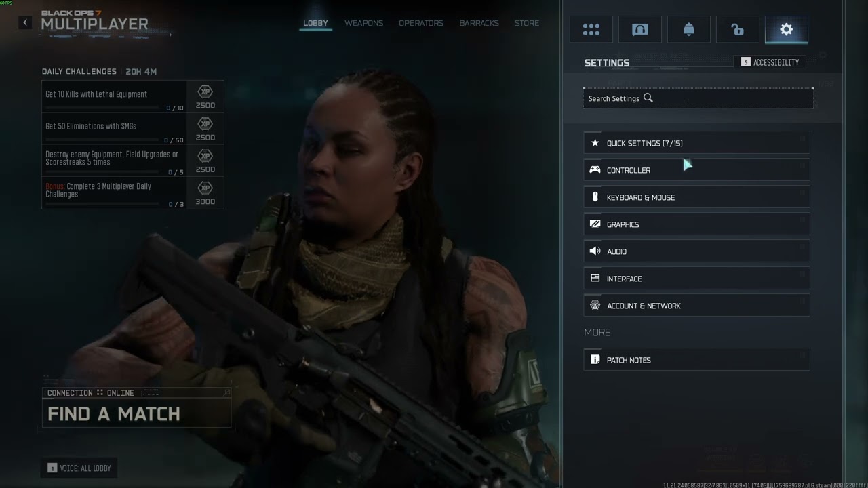Open Account & Network settings
The width and height of the screenshot is (868, 488).
(x=696, y=306)
